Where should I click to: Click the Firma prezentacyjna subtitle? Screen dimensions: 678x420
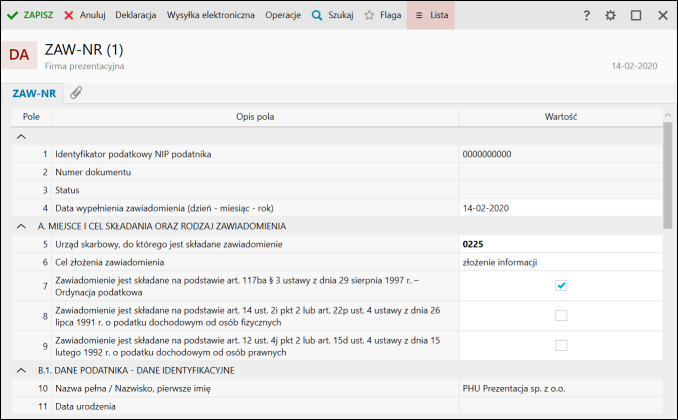point(84,66)
